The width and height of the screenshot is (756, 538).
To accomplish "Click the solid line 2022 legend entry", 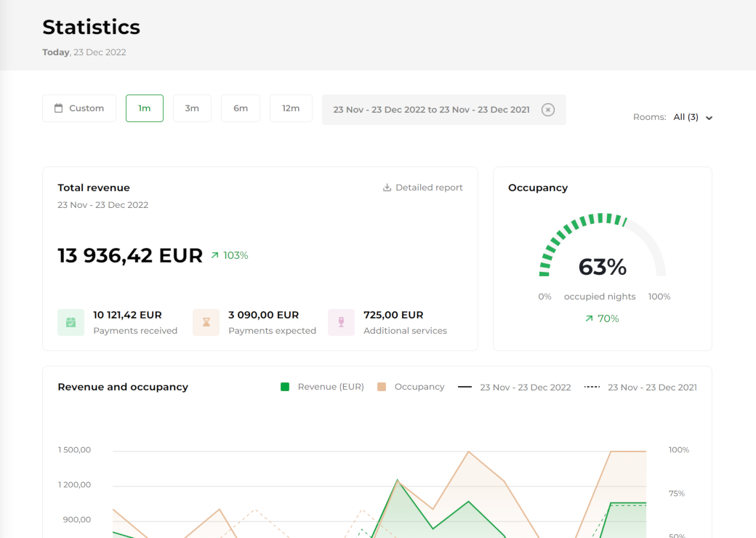I will [x=514, y=387].
